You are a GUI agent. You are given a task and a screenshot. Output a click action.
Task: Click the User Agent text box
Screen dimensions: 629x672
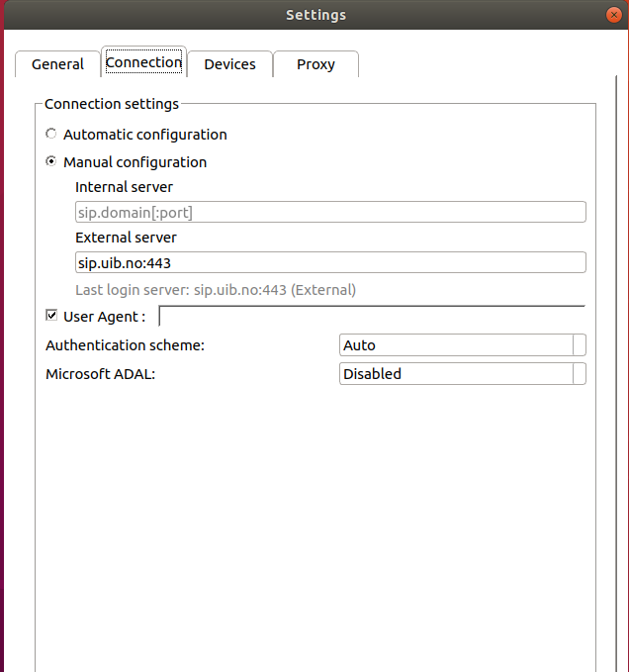coord(372,317)
